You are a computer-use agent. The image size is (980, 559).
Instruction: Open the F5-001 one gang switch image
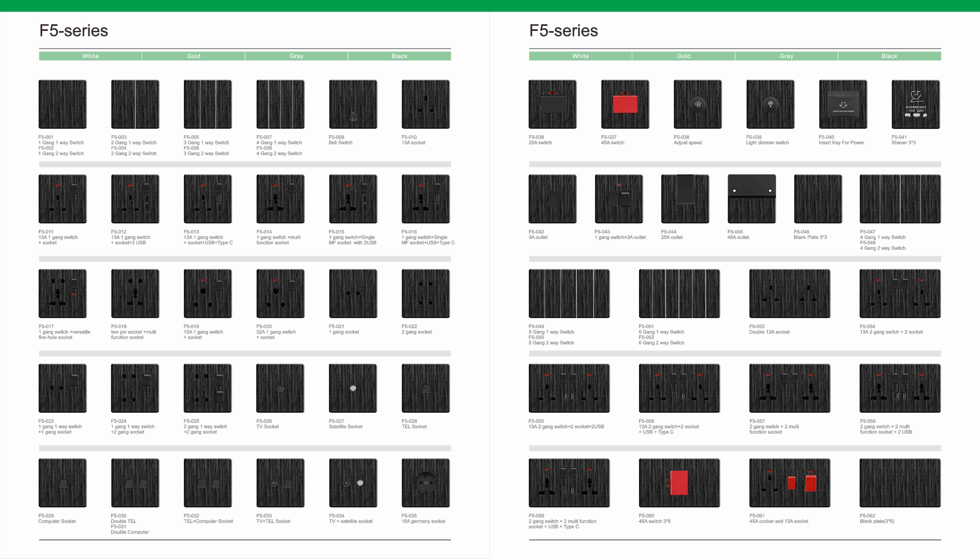tap(63, 104)
